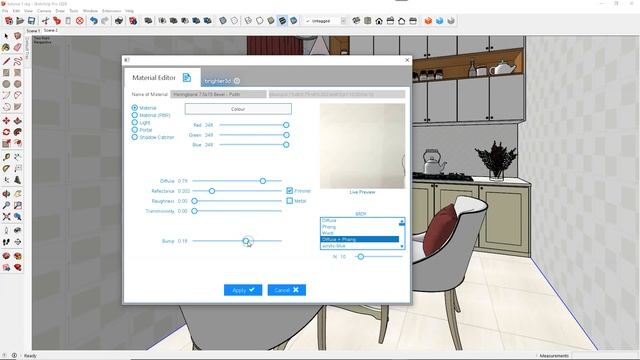
Task: Click the Print icon in toolbar
Action: tap(119, 20)
